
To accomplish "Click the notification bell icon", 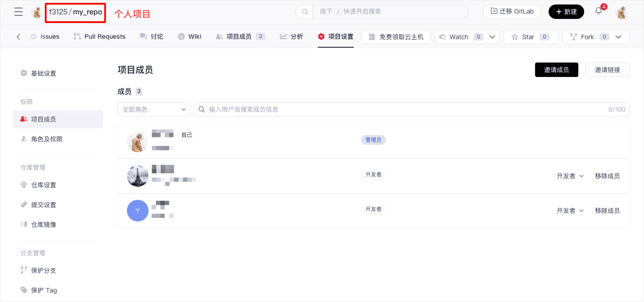I will click(599, 11).
